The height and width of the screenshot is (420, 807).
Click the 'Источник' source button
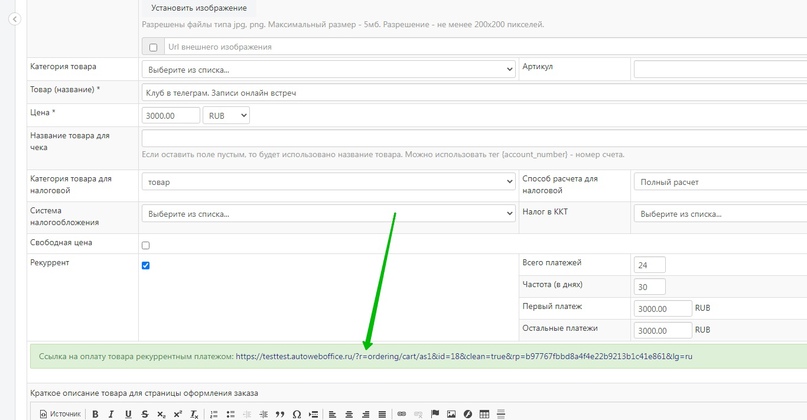point(60,414)
